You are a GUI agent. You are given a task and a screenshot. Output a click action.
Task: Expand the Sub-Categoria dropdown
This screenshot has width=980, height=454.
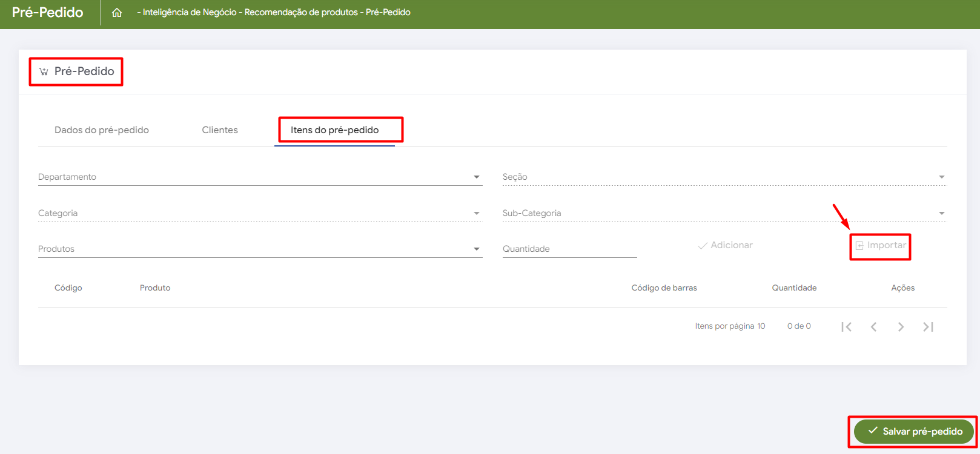[724, 213]
